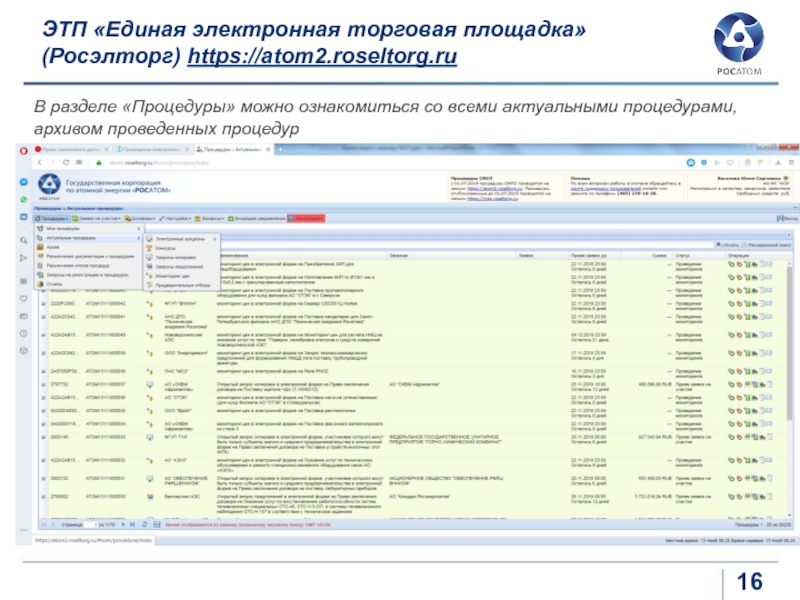The height and width of the screenshot is (600, 800).
Task: Open the red 'Инструкции' dropdown
Action: coord(306,218)
